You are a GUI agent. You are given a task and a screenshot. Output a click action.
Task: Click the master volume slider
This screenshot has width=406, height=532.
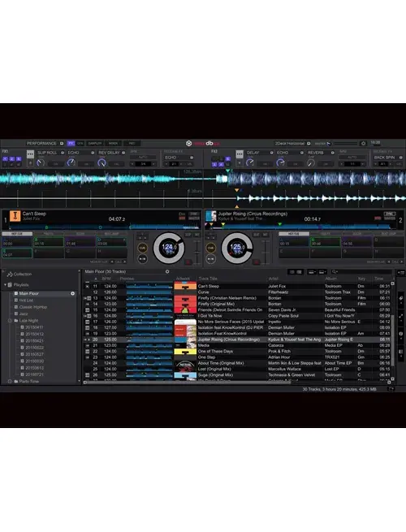[x=345, y=144]
